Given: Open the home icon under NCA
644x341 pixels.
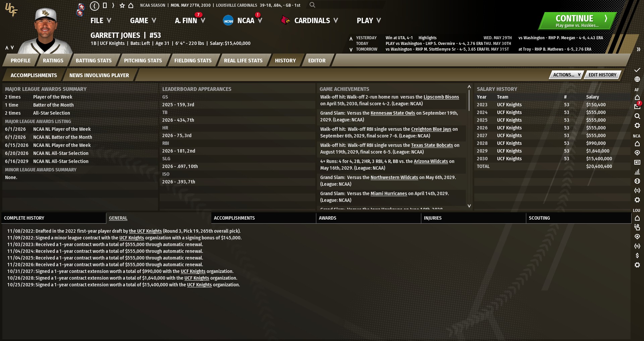Looking at the screenshot, I should click(x=637, y=144).
